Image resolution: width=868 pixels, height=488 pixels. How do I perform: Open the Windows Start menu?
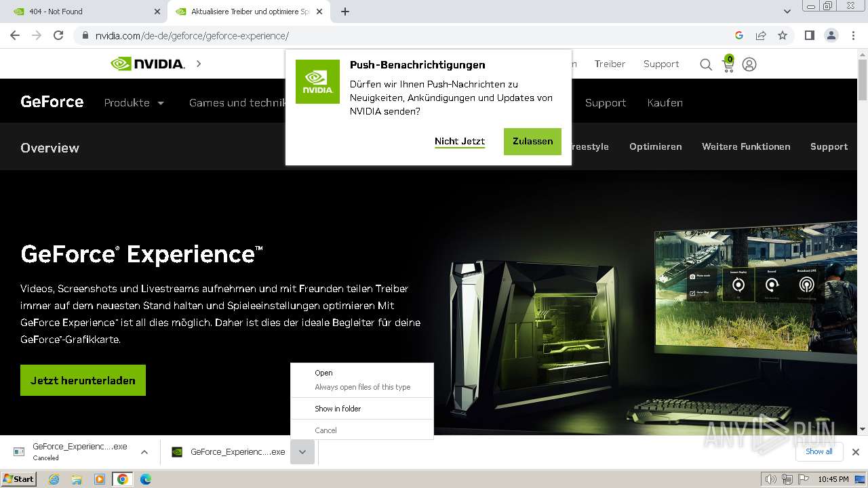click(18, 479)
